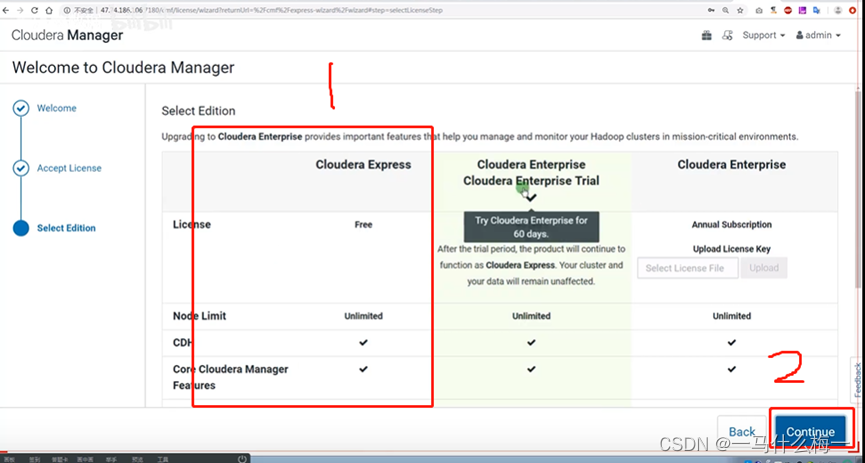Click 'Upload License Key' label
The image size is (865, 463).
pos(731,249)
